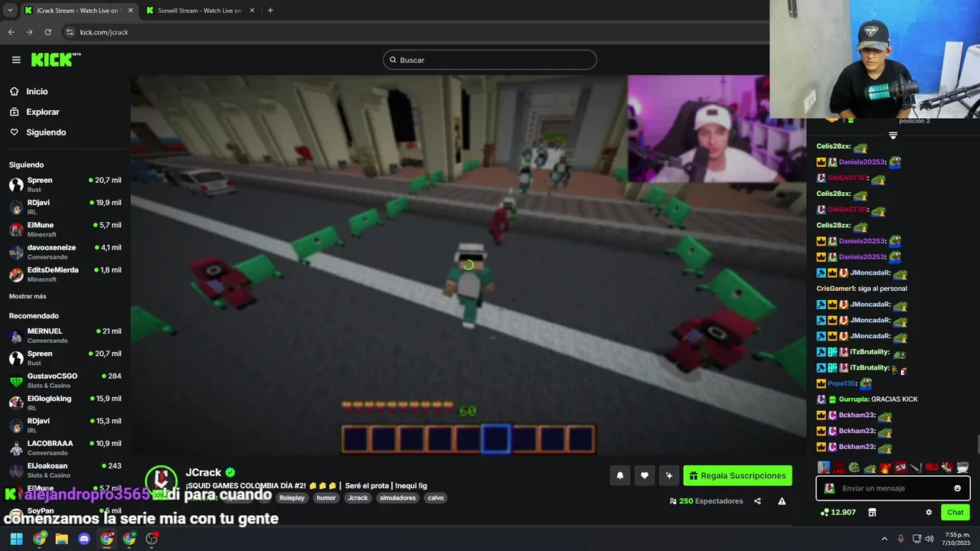Click username Gurrupla in chat
The height and width of the screenshot is (551, 980).
point(853,399)
